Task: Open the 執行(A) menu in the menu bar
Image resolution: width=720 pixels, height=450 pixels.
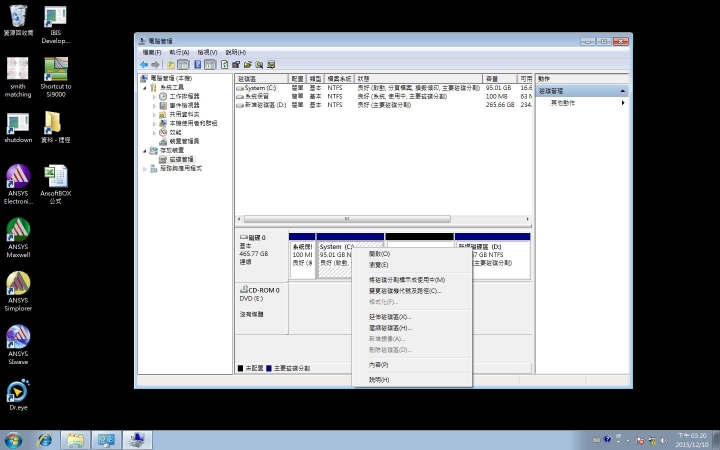Action: pyautogui.click(x=179, y=52)
